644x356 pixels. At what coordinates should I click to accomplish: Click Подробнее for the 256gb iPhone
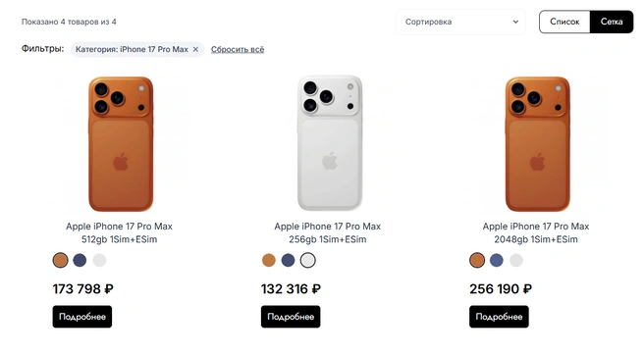pos(291,317)
